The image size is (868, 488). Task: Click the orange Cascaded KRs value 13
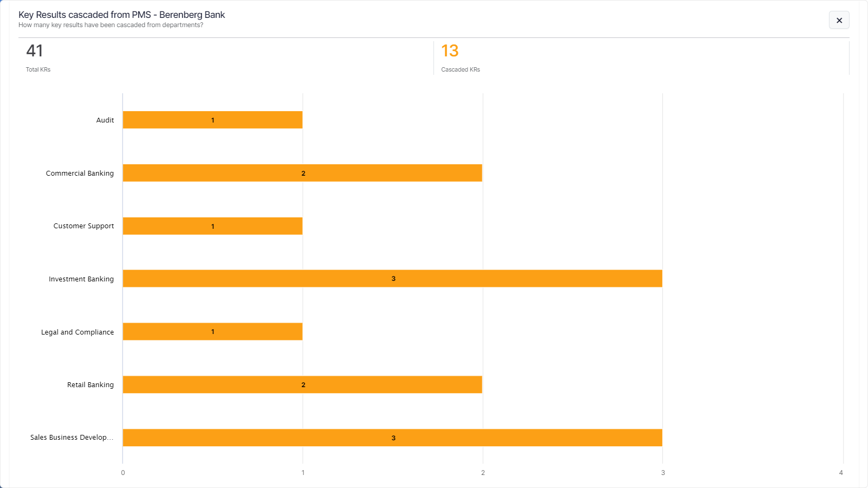(x=450, y=51)
